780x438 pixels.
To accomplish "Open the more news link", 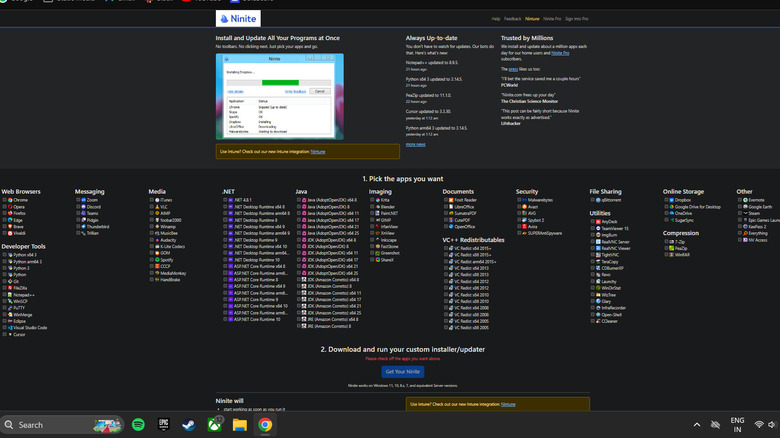I will point(415,144).
